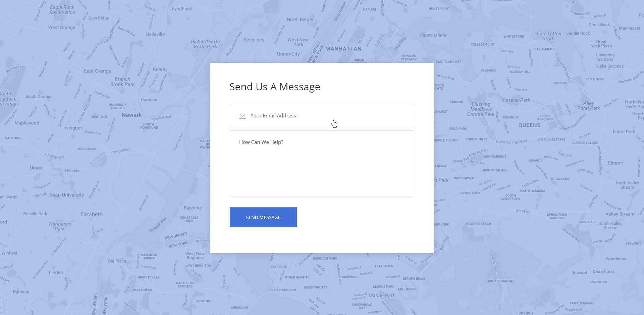This screenshot has width=644, height=315.
Task: Select Queens on the map background
Action: 529,125
